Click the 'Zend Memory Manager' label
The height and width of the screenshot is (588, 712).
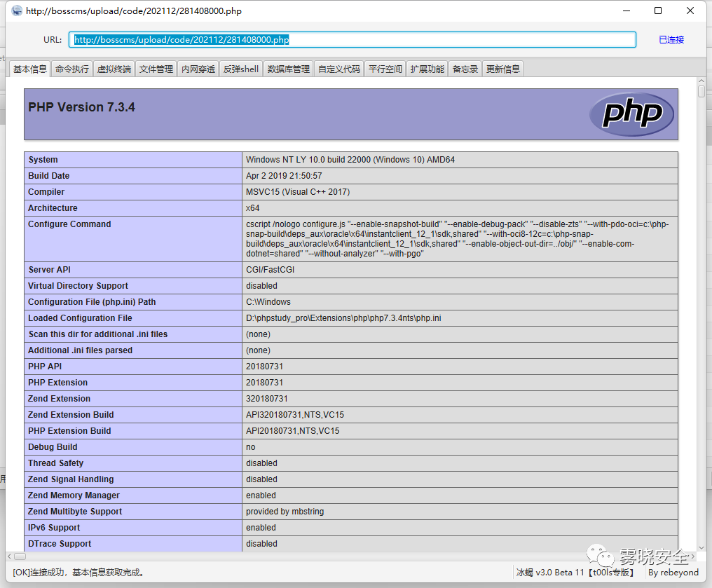tap(74, 495)
